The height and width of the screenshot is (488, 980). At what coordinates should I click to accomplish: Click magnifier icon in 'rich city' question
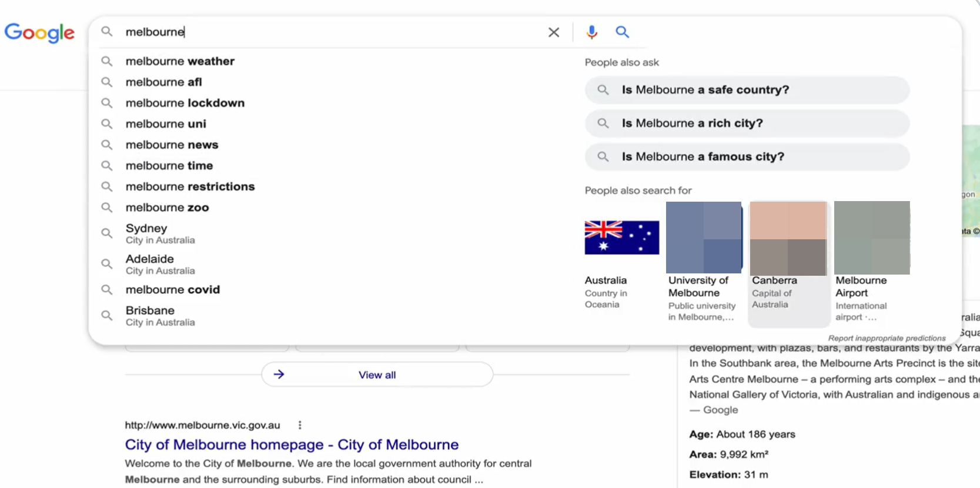(603, 123)
